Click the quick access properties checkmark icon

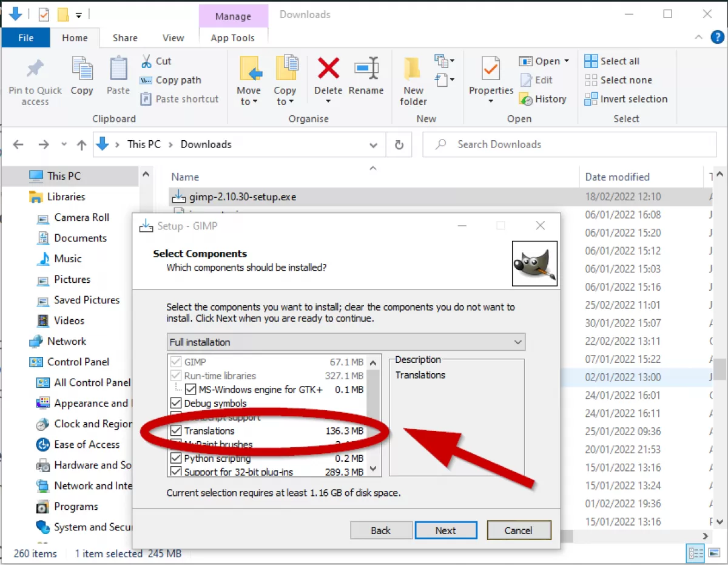click(44, 15)
